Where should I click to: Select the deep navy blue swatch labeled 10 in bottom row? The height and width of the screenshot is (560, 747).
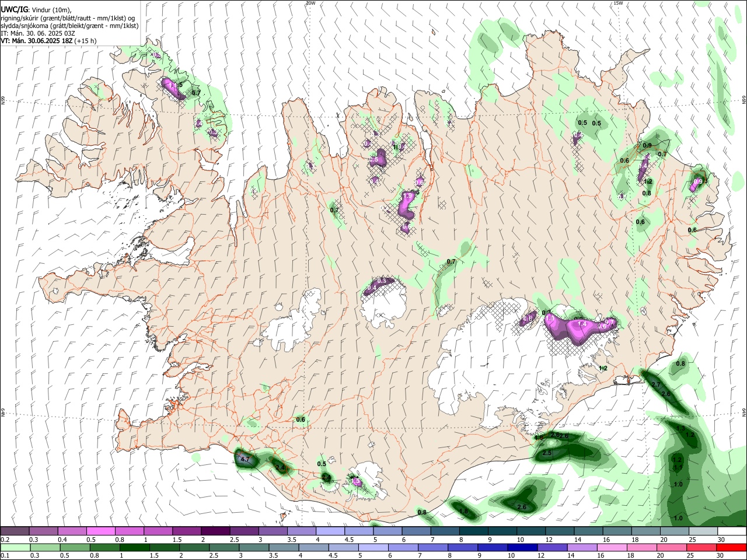pos(521,547)
